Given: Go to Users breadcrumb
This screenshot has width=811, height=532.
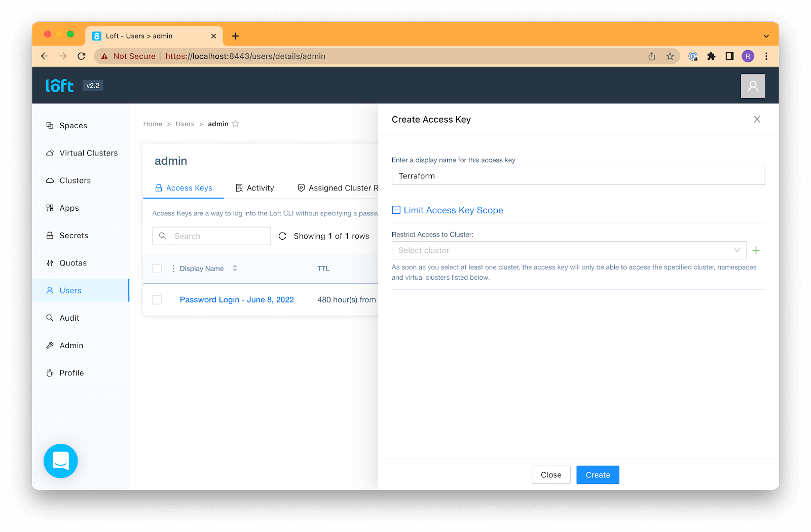Looking at the screenshot, I should [185, 124].
